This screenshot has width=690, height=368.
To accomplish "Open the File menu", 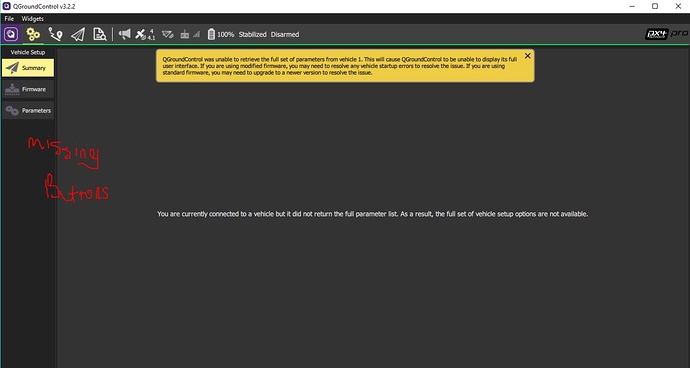I will 9,18.
